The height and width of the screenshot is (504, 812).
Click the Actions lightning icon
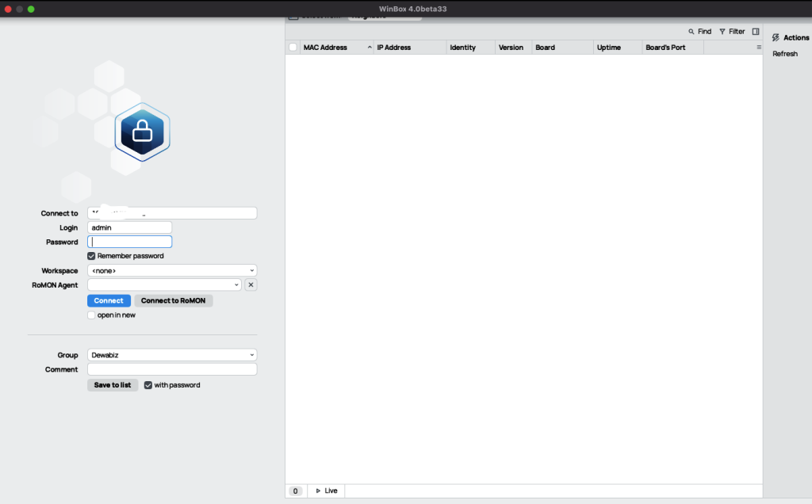[x=776, y=37]
